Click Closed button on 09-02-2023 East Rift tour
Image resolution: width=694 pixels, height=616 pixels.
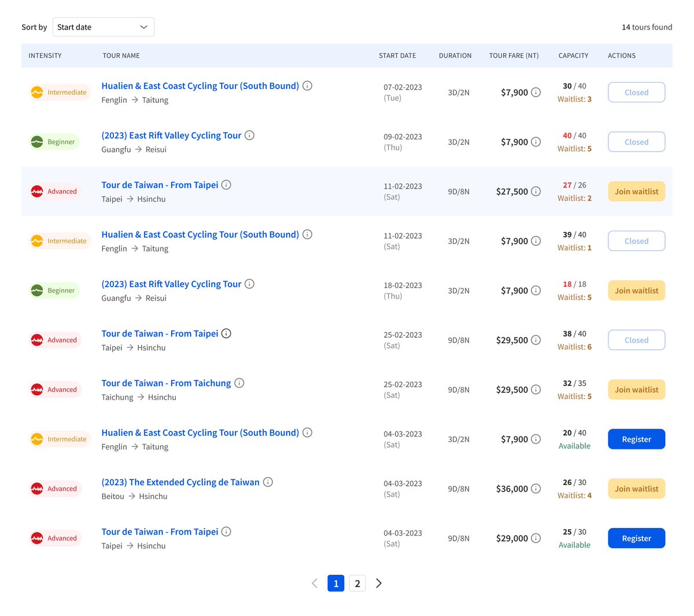tap(637, 142)
